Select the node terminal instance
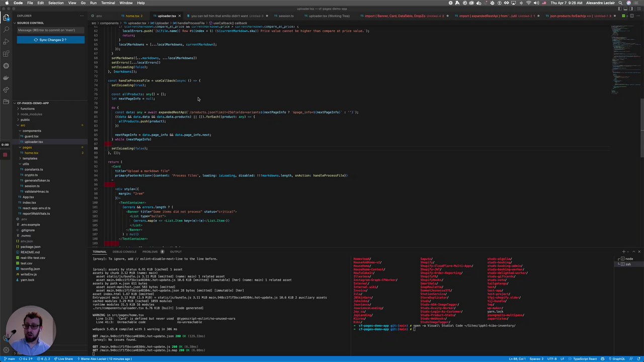Screen dimensions: 644x362 click(x=629, y=259)
